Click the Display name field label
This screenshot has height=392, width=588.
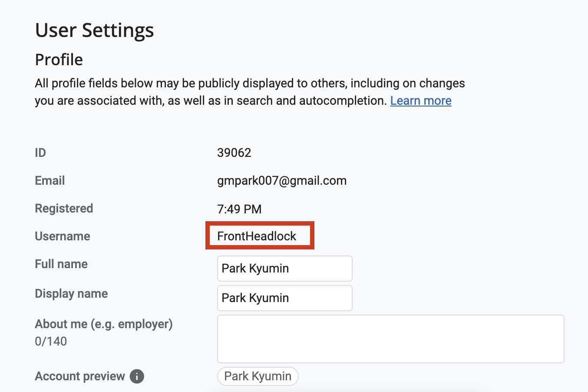(71, 294)
